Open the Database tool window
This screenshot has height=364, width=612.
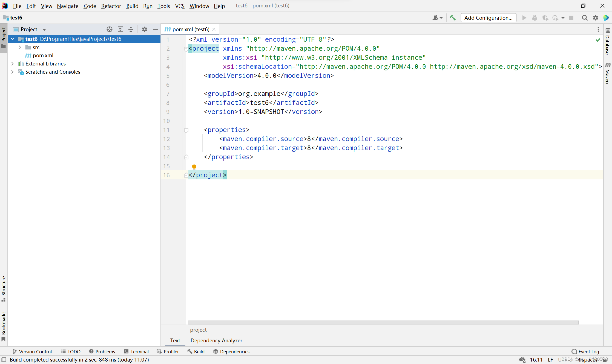(x=608, y=41)
